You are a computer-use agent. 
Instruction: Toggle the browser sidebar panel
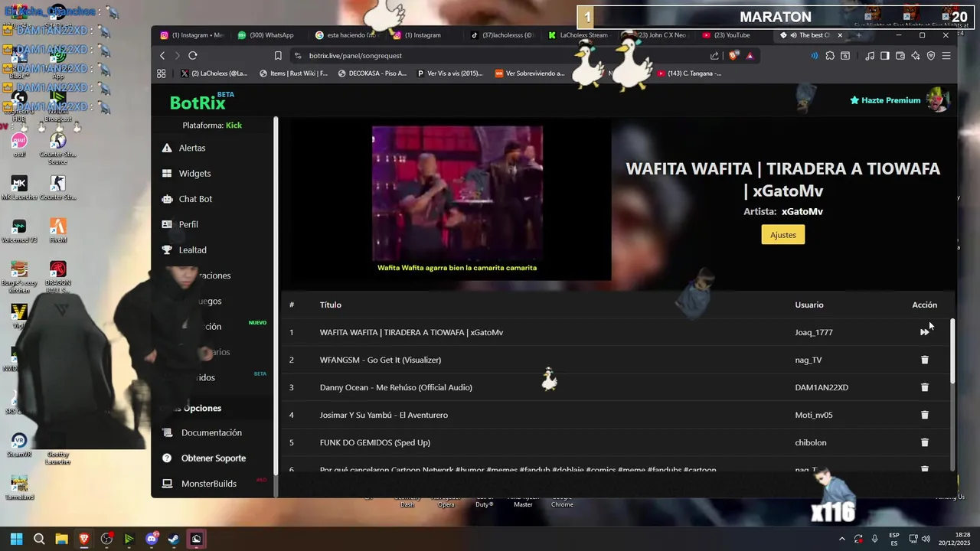point(885,55)
